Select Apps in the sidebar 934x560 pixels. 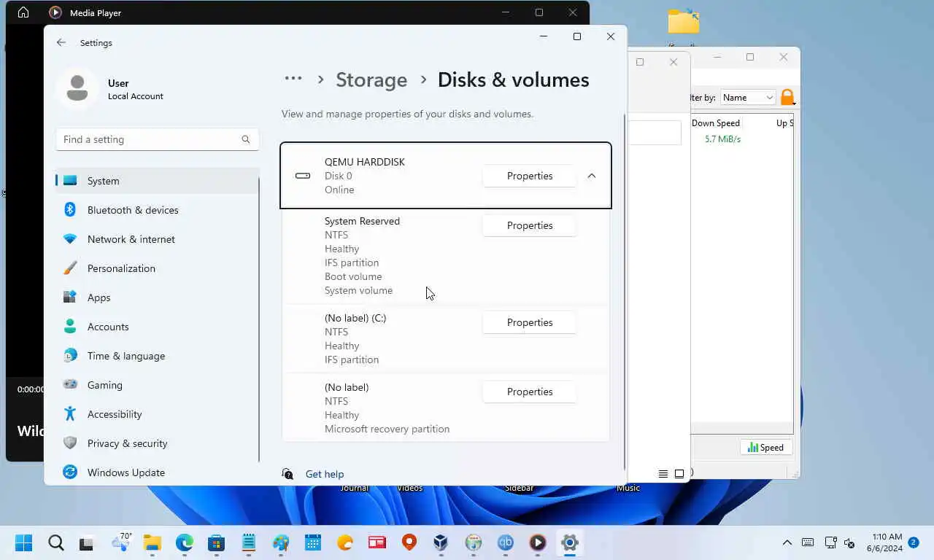[158, 297]
